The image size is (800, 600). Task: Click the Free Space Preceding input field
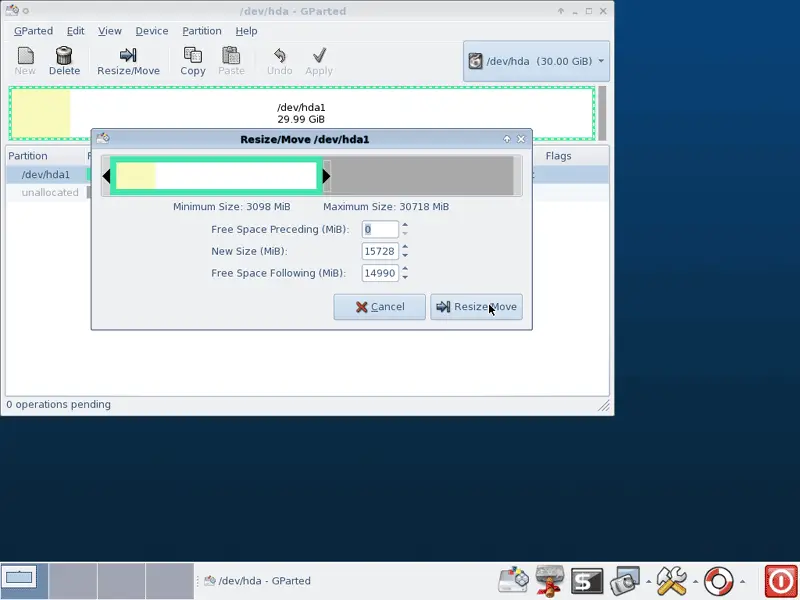point(380,229)
